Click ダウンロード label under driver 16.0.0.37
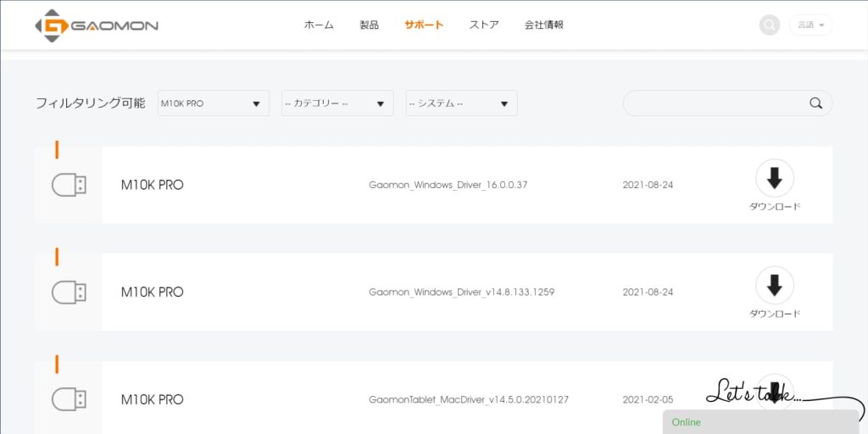Image resolution: width=868 pixels, height=434 pixels. pos(775,207)
